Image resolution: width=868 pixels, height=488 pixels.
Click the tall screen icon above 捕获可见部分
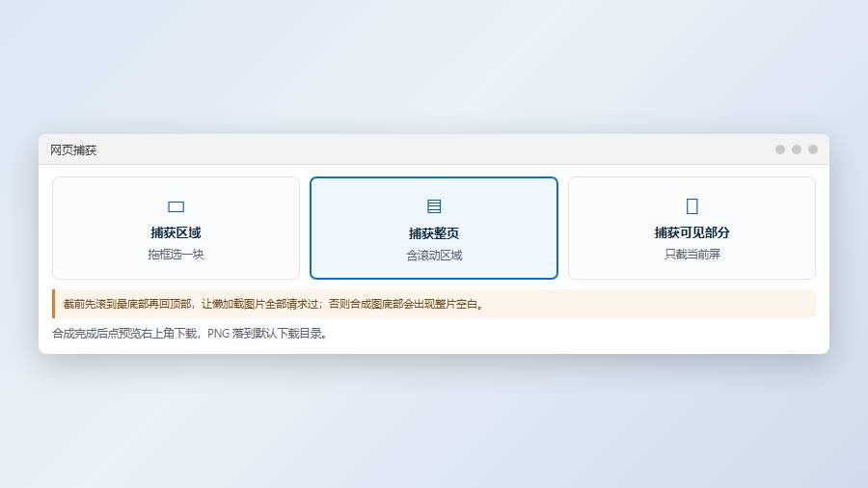[692, 205]
